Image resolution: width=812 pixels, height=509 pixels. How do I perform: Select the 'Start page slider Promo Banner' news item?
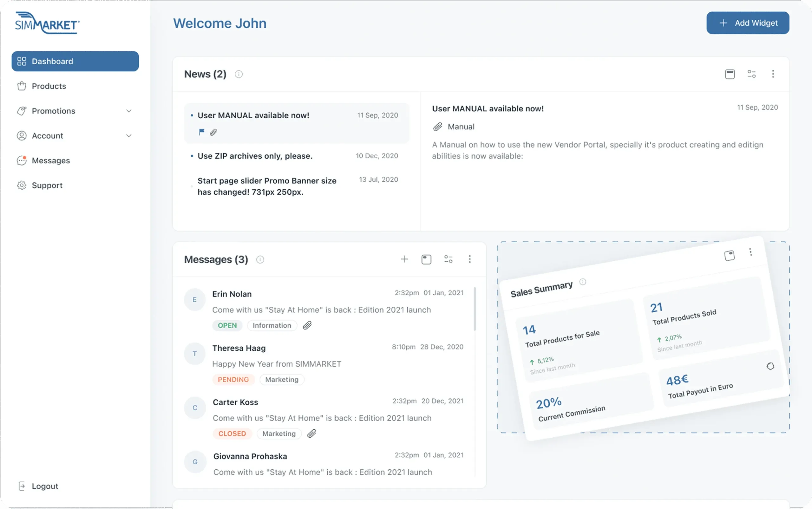click(297, 186)
